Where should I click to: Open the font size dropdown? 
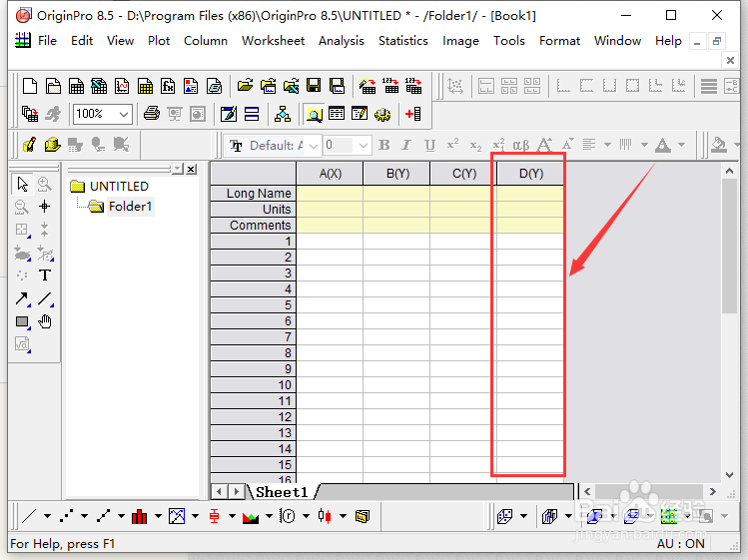coord(364,146)
